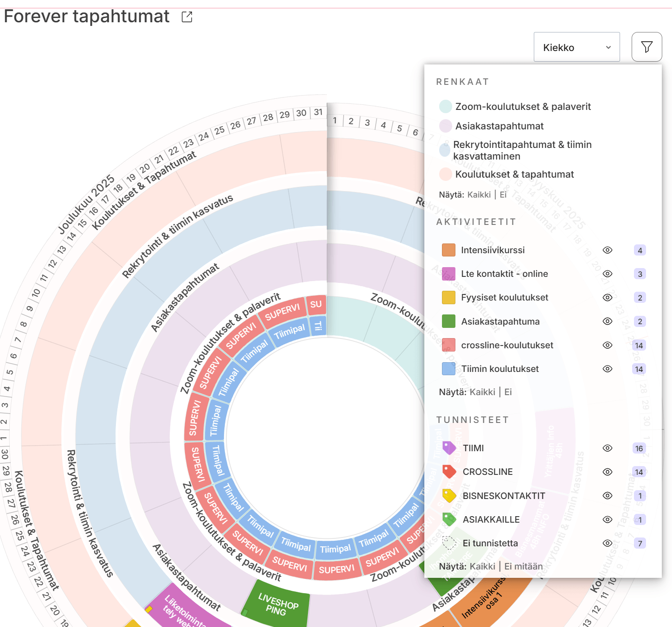Viewport: 672px width, 627px height.
Task: Click the yellow BISNESKONTAKTIT tag icon
Action: click(x=449, y=496)
